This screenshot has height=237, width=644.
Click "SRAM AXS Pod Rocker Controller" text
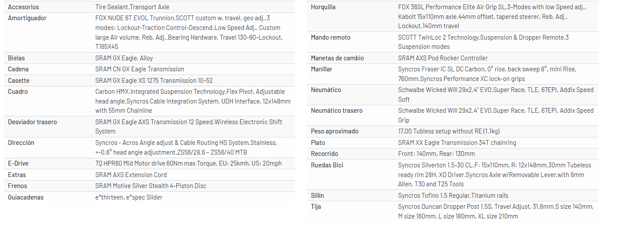(x=443, y=58)
